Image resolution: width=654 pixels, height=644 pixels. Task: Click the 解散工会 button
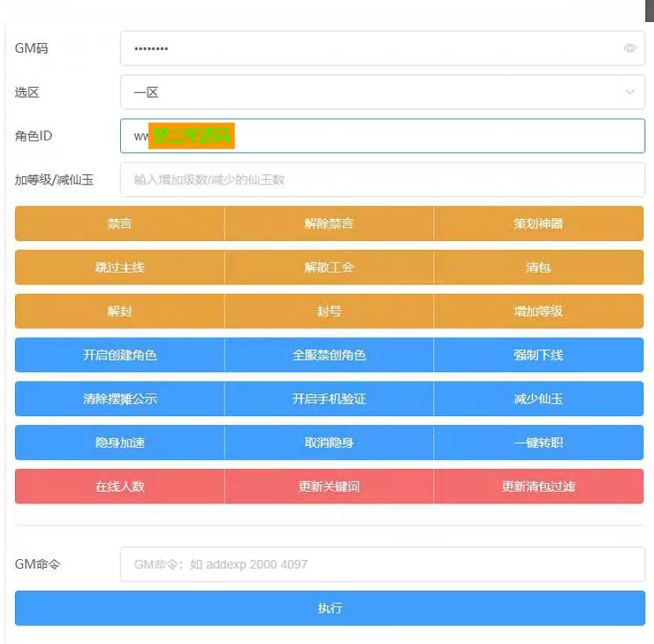[x=329, y=267]
